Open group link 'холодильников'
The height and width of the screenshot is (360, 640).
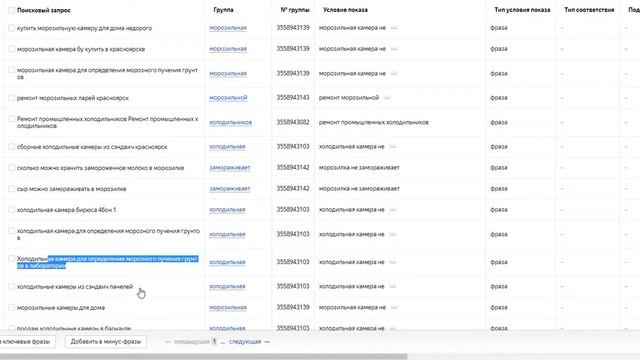230,122
